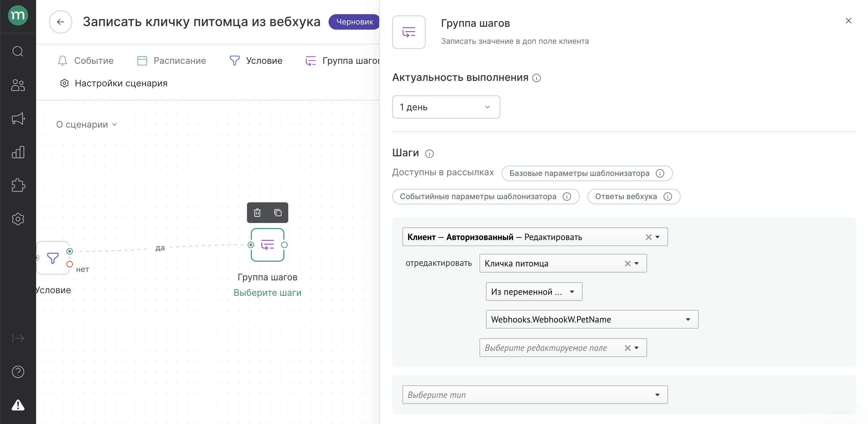Image resolution: width=868 pixels, height=424 pixels.
Task: Open the Клиент — Авторизованный — Редактировать dropdown
Action: click(535, 237)
